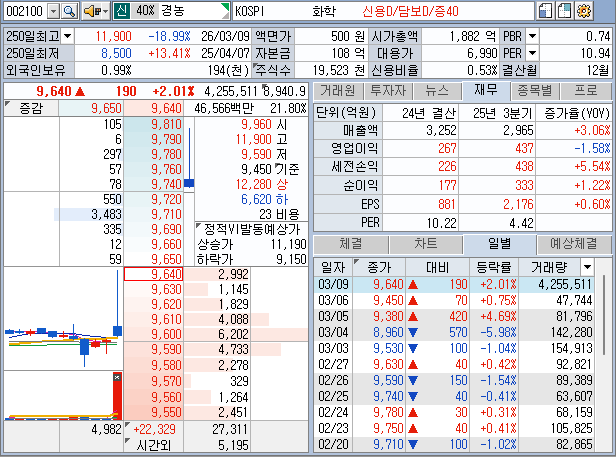Click the stock search magnifier icon
Screen dimensions: 616x457
(70, 11)
